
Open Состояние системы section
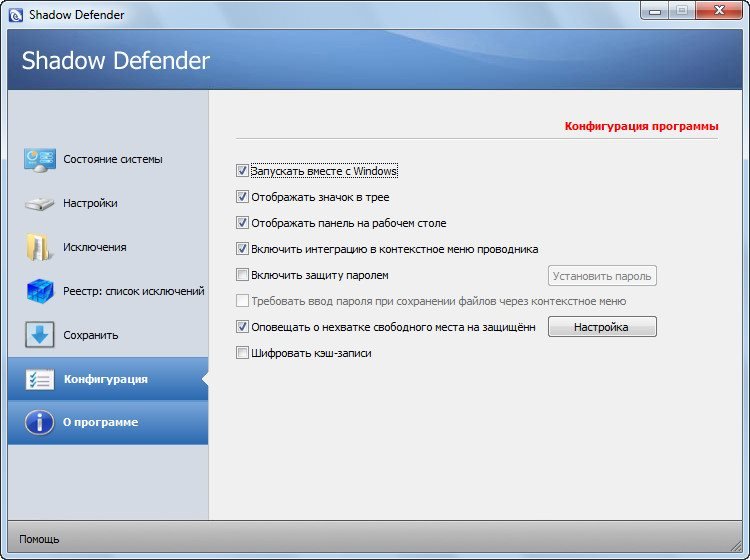[x=113, y=159]
